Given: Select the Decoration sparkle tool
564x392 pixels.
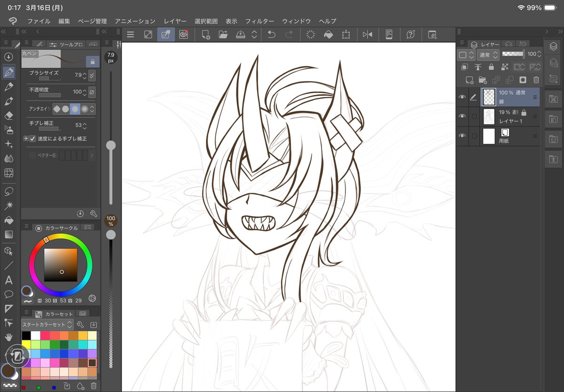Looking at the screenshot, I should pyautogui.click(x=8, y=144).
